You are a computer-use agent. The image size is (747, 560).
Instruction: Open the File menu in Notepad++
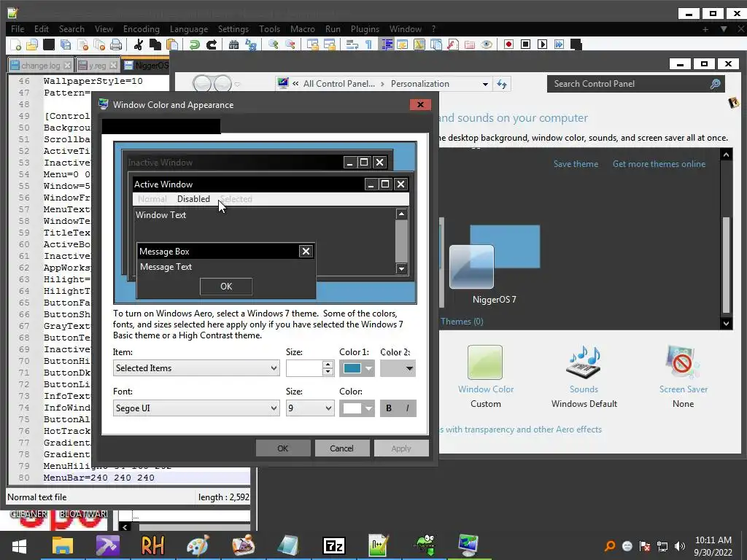(18, 29)
